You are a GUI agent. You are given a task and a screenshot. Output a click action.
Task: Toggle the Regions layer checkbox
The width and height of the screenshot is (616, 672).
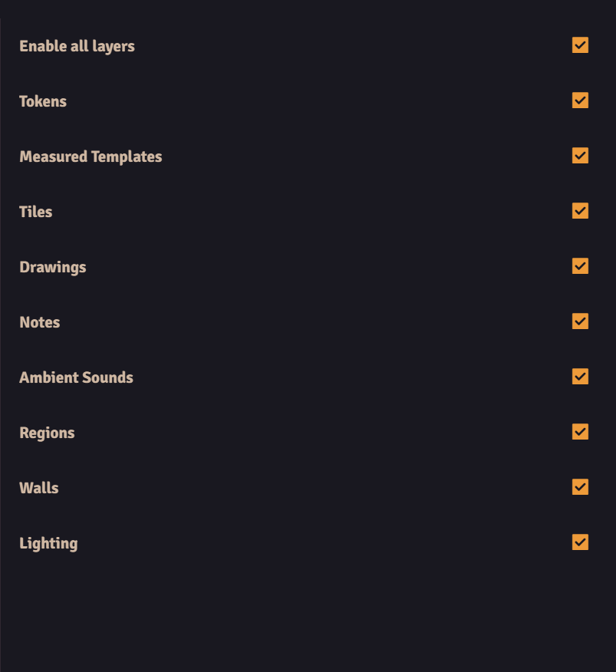(x=580, y=432)
